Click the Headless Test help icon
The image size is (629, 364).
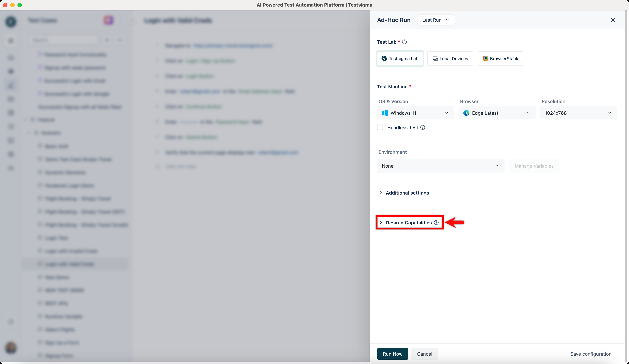pyautogui.click(x=423, y=128)
